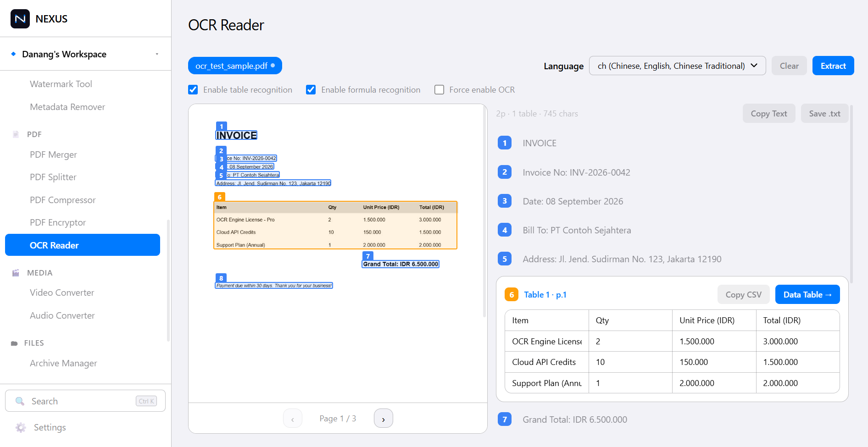Image resolution: width=868 pixels, height=447 pixels.
Task: Click the Media section icon
Action: (x=16, y=273)
